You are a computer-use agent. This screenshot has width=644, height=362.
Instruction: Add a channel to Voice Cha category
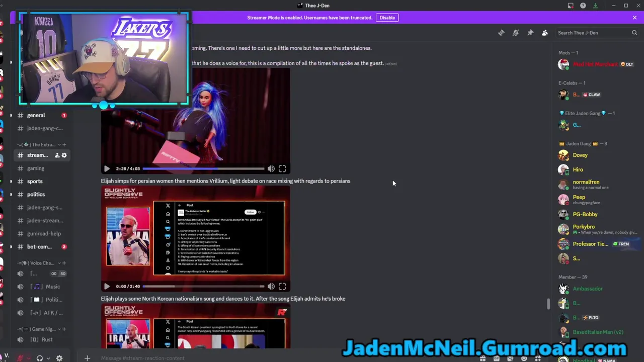click(64, 263)
